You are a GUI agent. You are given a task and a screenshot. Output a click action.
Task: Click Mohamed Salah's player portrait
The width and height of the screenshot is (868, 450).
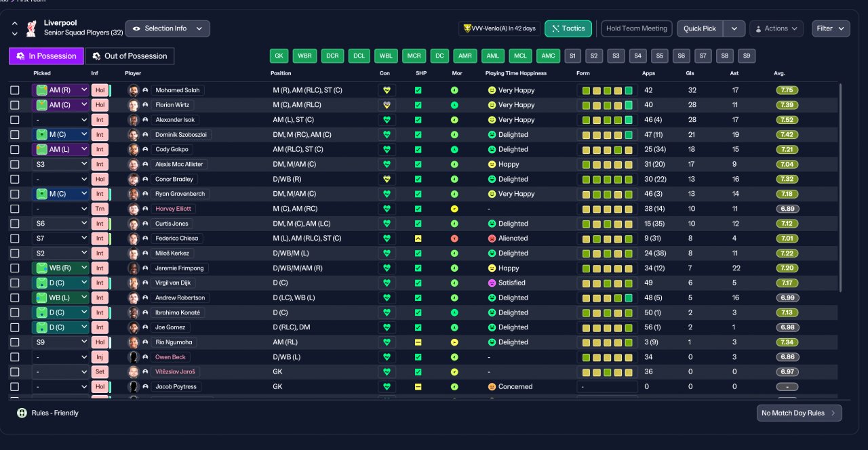click(x=134, y=90)
